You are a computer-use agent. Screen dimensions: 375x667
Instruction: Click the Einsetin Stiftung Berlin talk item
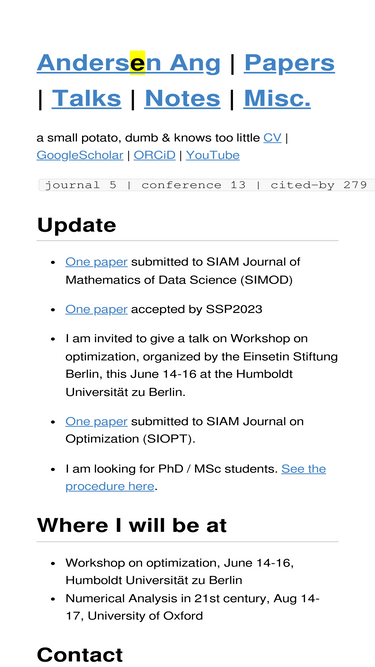(x=202, y=365)
